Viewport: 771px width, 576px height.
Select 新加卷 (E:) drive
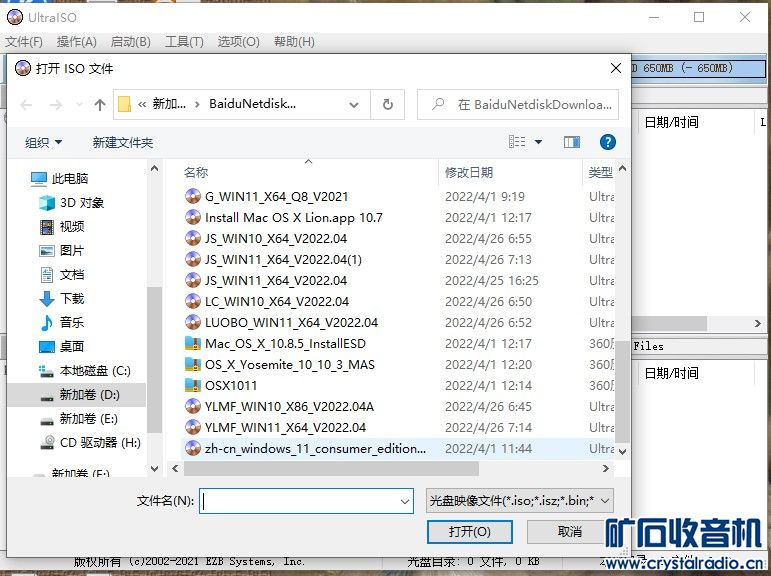[x=79, y=419]
